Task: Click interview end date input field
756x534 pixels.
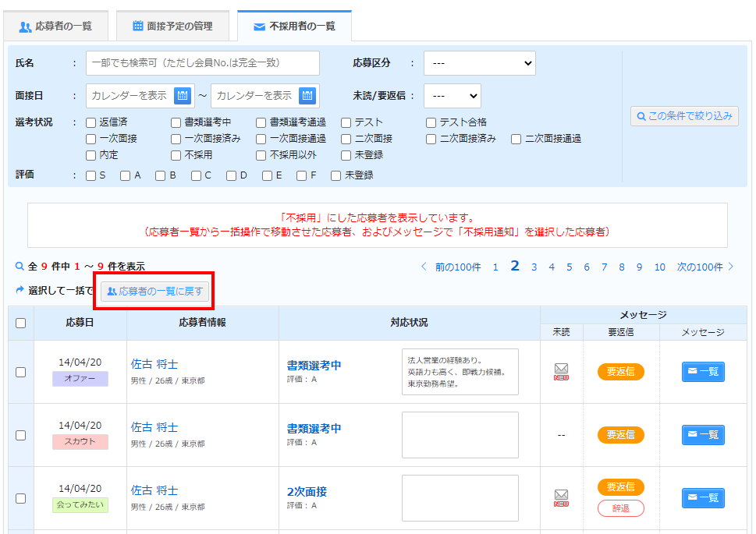Action: 265,95
